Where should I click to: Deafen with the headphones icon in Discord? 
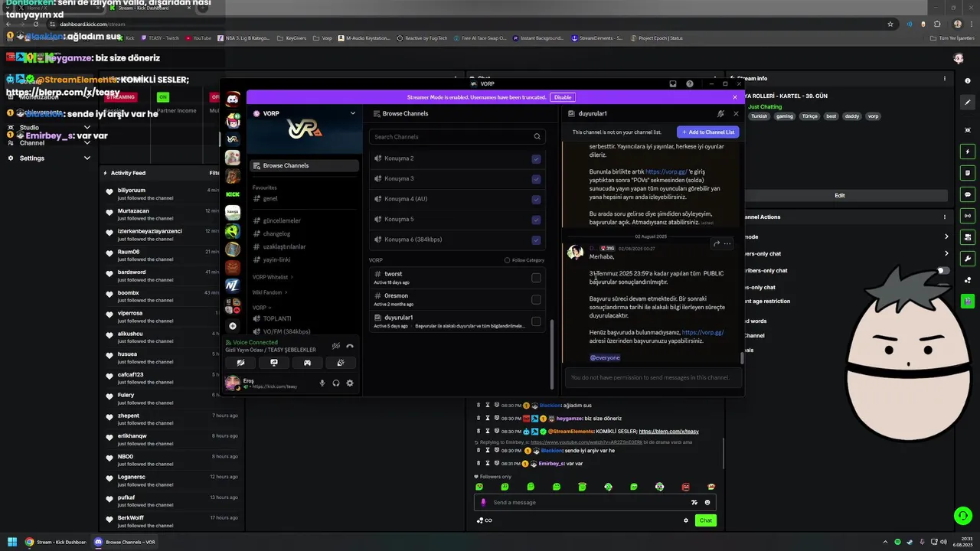(x=336, y=383)
